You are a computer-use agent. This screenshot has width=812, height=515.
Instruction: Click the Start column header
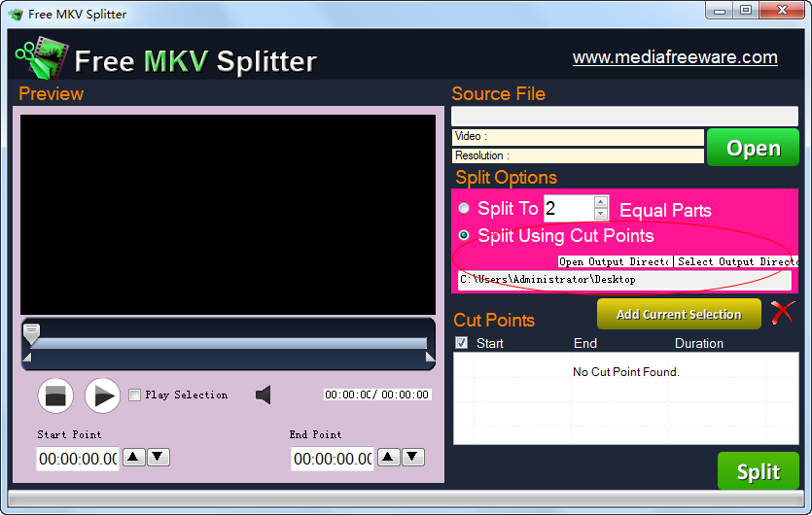tap(490, 343)
